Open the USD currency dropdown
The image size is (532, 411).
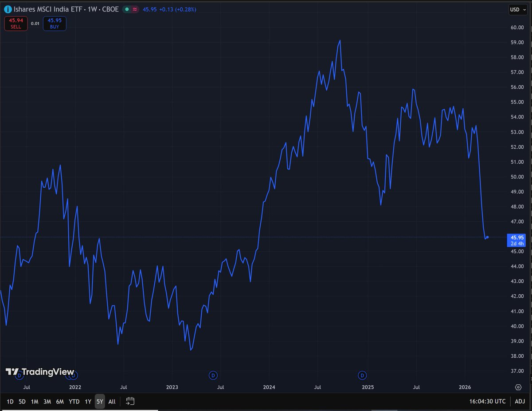[x=518, y=9]
